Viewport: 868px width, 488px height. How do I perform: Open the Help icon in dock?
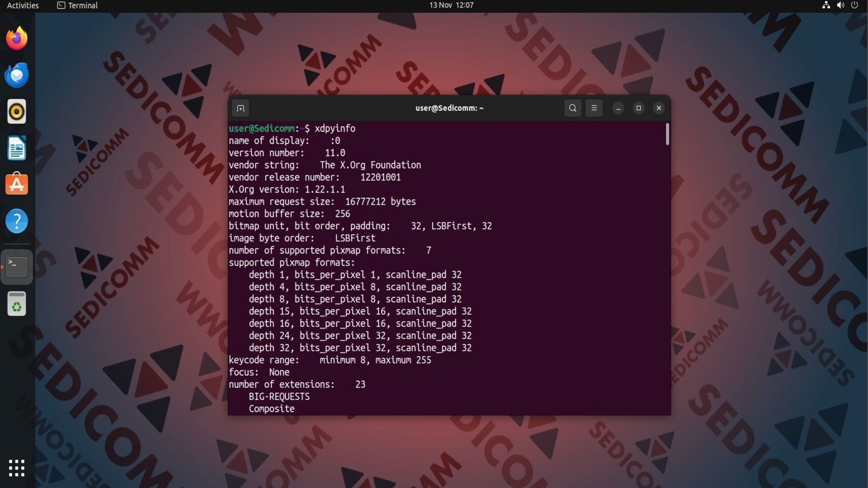point(17,221)
